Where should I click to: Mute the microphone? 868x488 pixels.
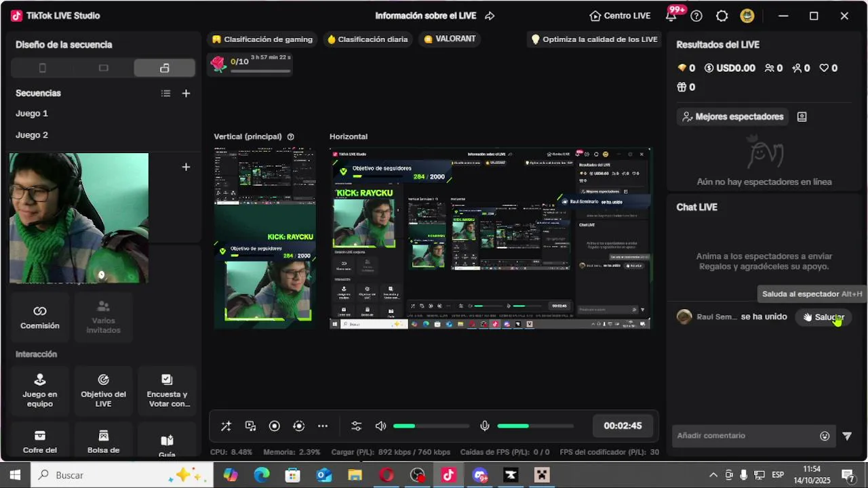coord(485,426)
